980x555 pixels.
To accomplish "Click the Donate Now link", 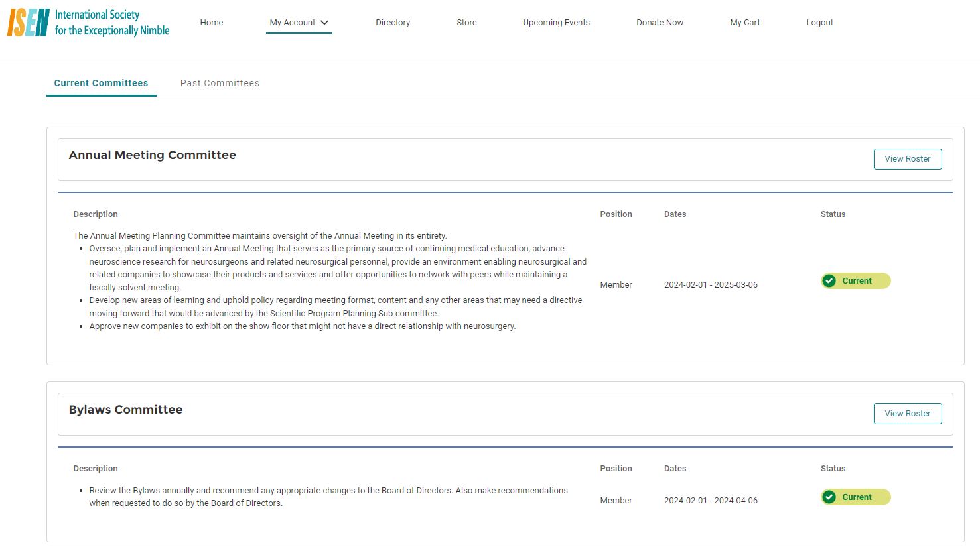I will 660,23.
